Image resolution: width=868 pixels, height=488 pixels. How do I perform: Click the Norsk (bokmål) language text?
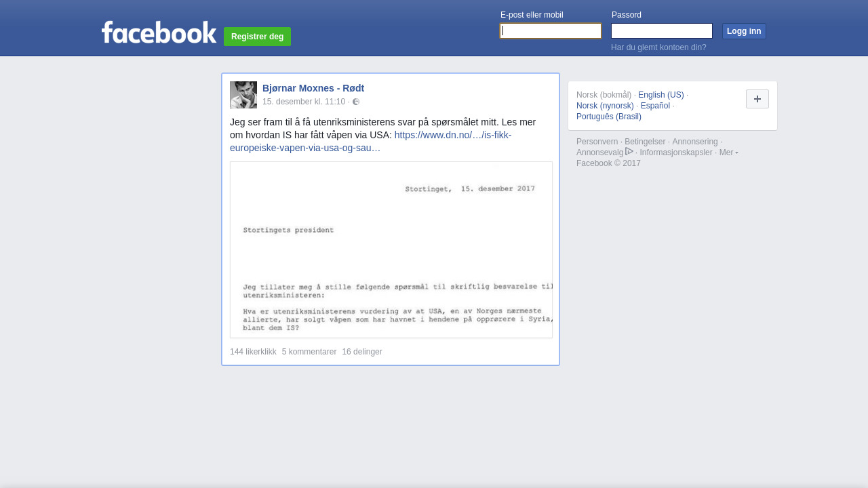pyautogui.click(x=604, y=95)
